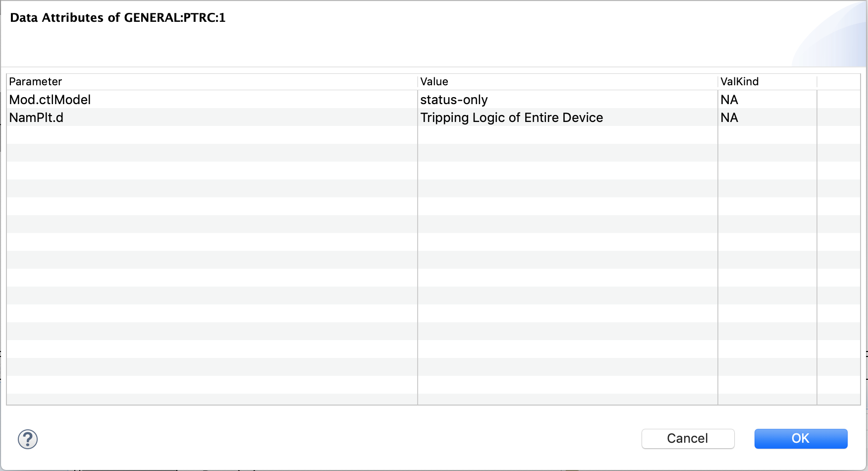Click the Value column header
The image size is (868, 471).
pos(434,82)
